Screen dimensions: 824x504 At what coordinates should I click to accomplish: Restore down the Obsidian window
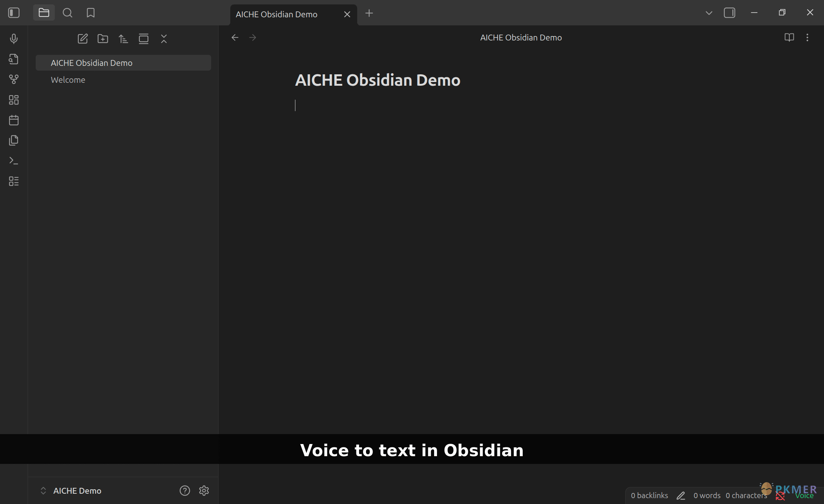pyautogui.click(x=782, y=13)
